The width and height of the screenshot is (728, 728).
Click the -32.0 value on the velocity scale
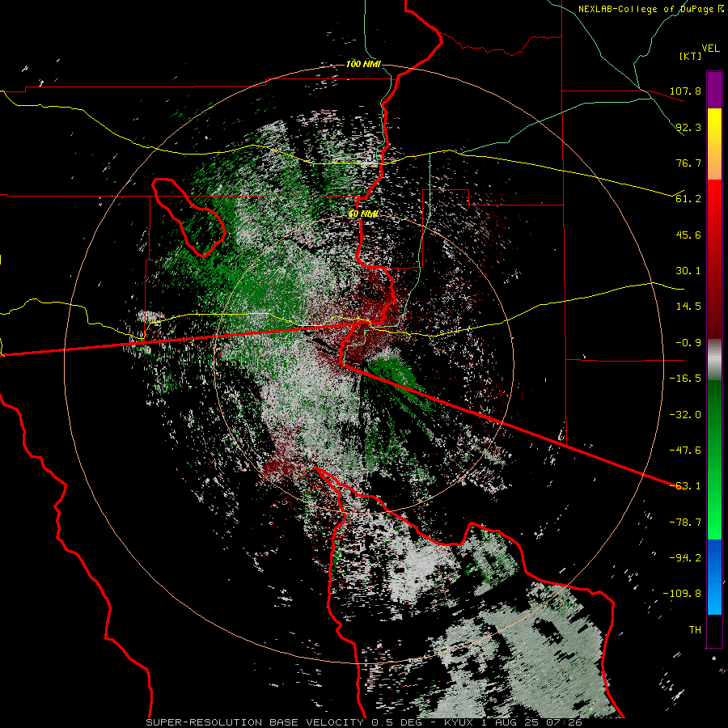click(x=685, y=415)
